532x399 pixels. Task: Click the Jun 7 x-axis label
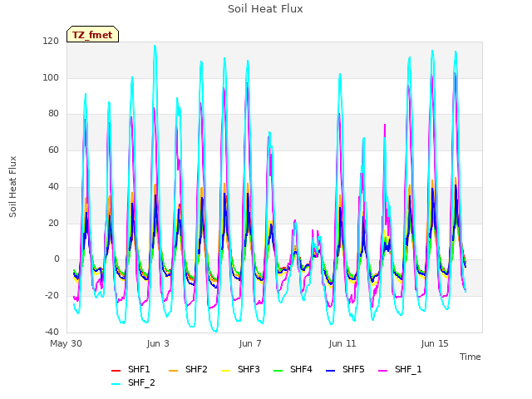(250, 343)
